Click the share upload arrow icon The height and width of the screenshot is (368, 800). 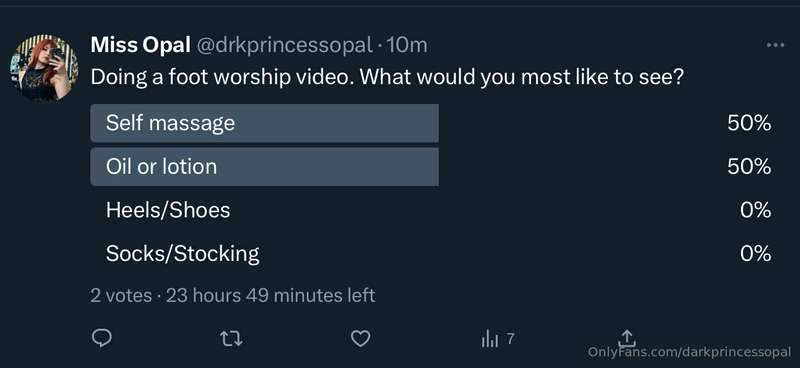click(626, 337)
